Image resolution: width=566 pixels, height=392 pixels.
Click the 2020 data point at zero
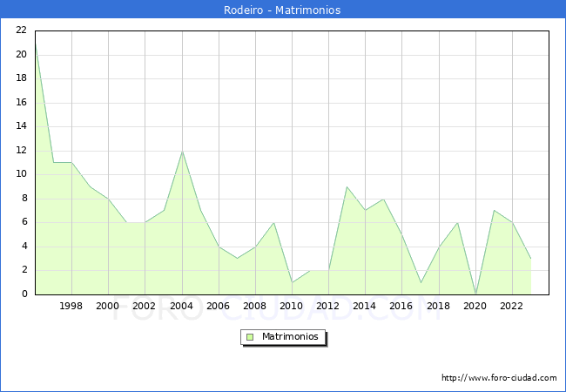click(475, 294)
